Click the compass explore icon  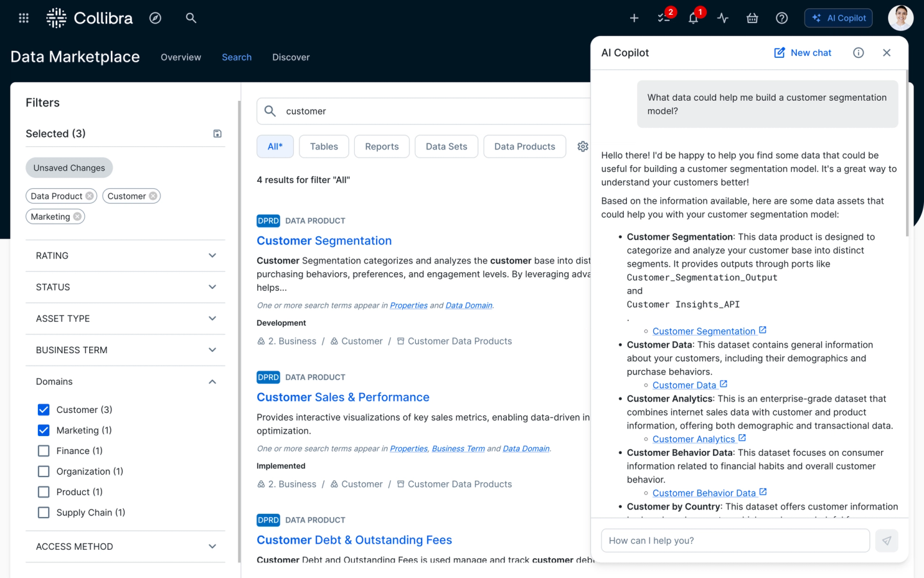click(155, 18)
